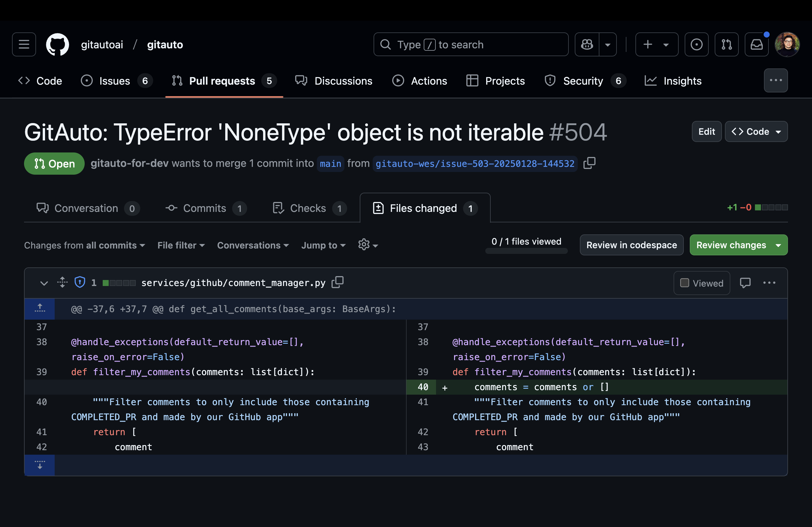Copy the head branch name
The height and width of the screenshot is (527, 812).
click(589, 163)
